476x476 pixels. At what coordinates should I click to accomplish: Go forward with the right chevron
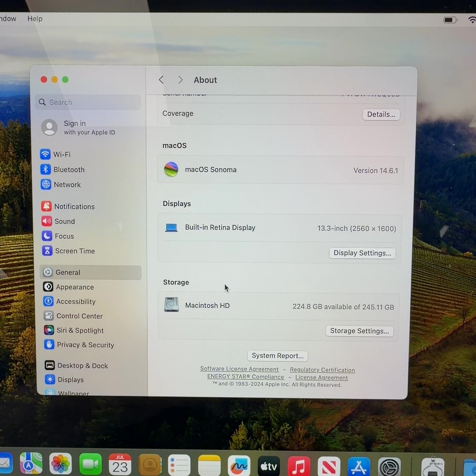click(180, 80)
